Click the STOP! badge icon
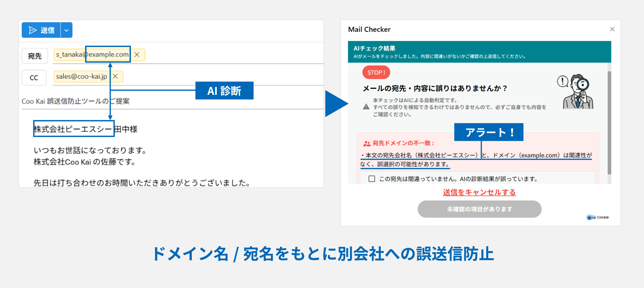 pos(376,72)
